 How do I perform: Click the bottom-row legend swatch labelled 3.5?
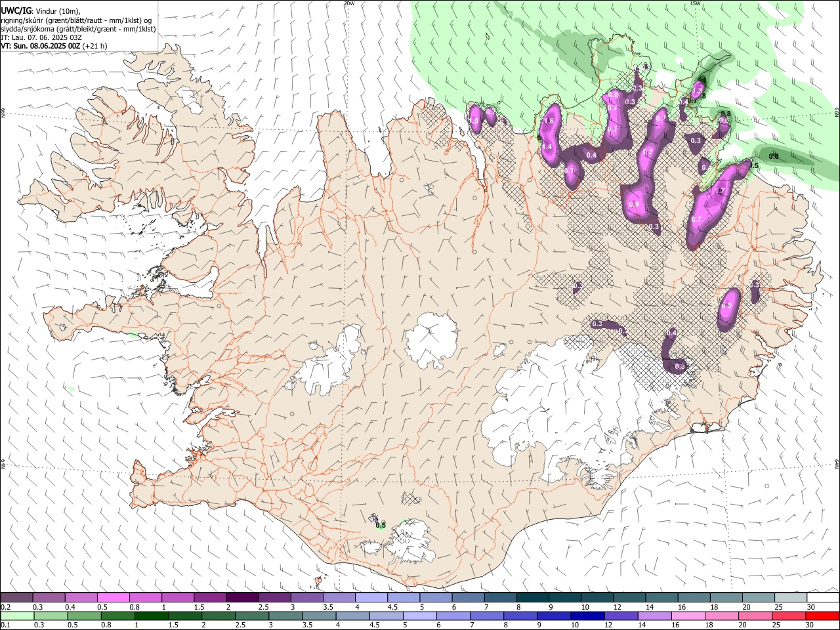point(318,616)
